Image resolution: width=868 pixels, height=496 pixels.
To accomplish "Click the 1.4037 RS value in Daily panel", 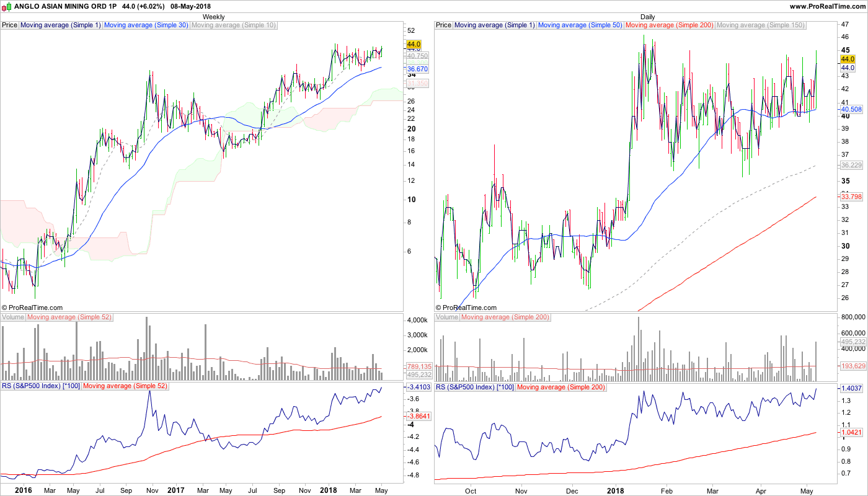I will (x=851, y=388).
